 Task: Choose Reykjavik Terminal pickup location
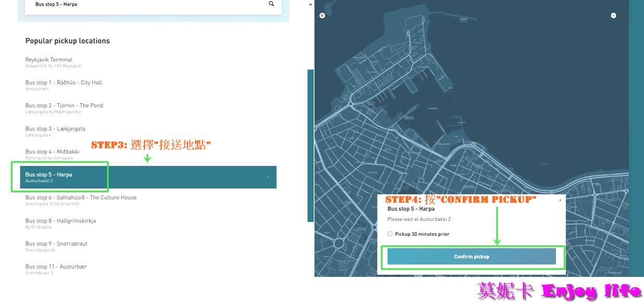pos(49,60)
